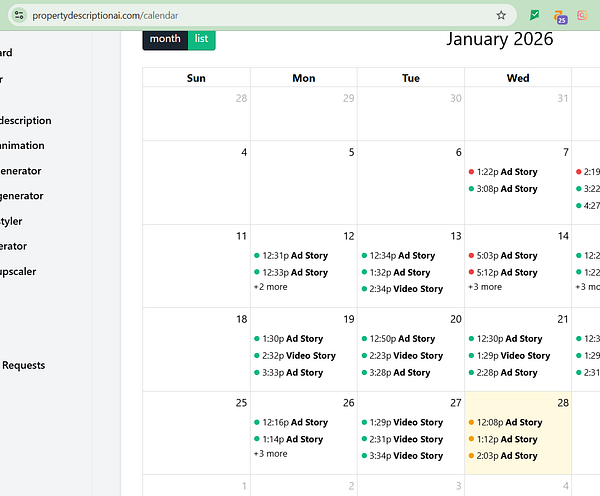Open 2:32p Video Story on January 19

click(295, 356)
